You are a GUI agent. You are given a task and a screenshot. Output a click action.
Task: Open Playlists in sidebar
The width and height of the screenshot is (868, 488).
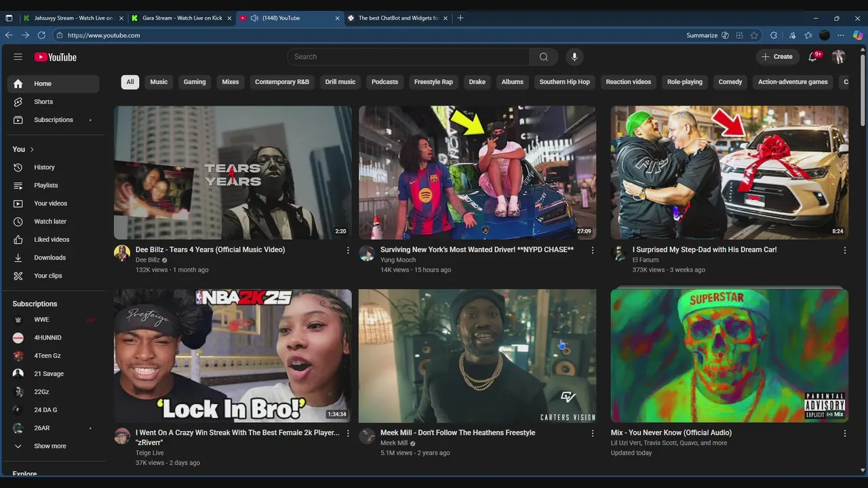pyautogui.click(x=54, y=186)
